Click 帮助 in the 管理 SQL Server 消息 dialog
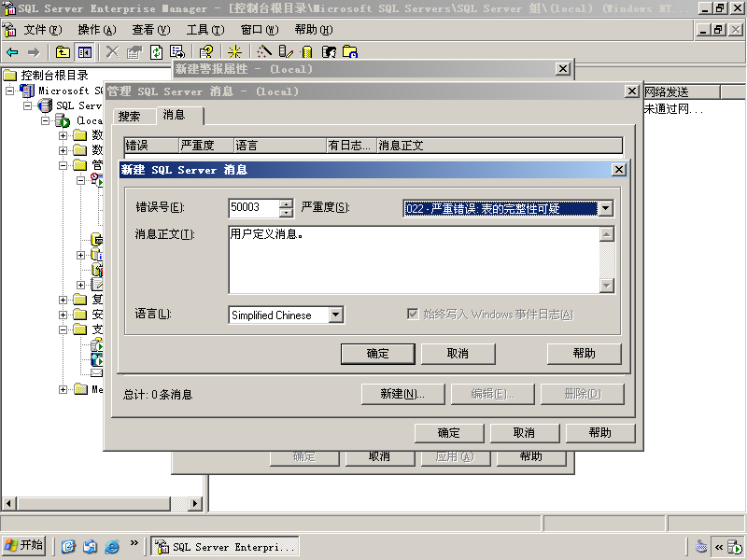The width and height of the screenshot is (747, 560). pos(599,433)
